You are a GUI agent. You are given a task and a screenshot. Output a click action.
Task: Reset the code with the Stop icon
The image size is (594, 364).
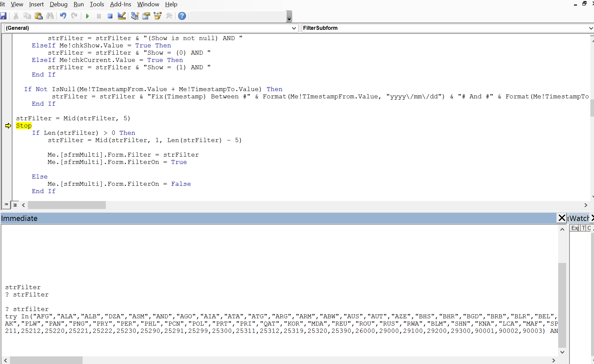tap(110, 16)
